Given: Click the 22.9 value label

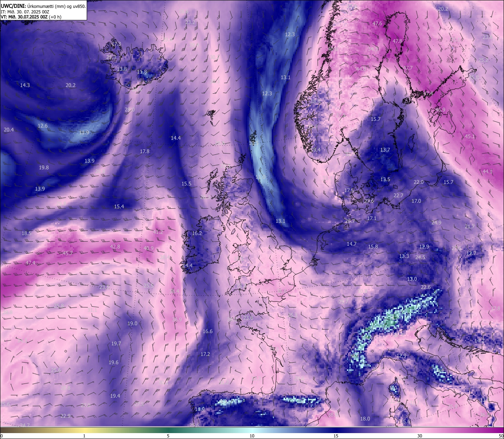Looking at the screenshot, I should pyautogui.click(x=65, y=416).
